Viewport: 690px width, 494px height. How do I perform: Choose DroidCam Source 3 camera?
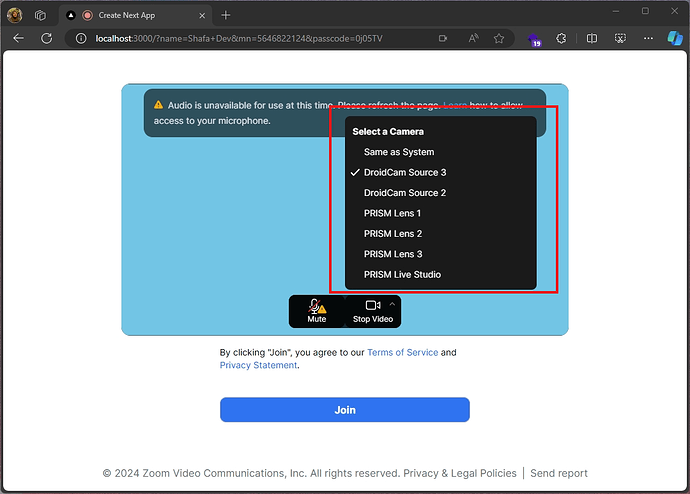click(440, 172)
